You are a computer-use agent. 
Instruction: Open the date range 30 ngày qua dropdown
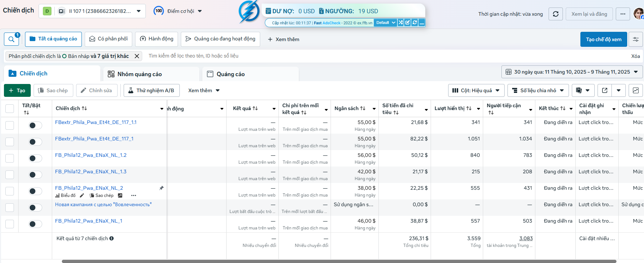point(572,72)
